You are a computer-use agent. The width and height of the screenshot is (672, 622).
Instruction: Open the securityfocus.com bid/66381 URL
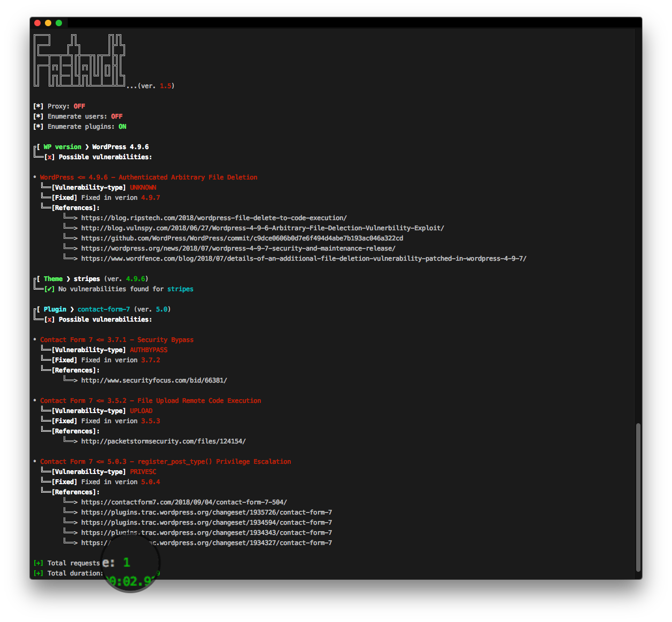click(x=154, y=380)
